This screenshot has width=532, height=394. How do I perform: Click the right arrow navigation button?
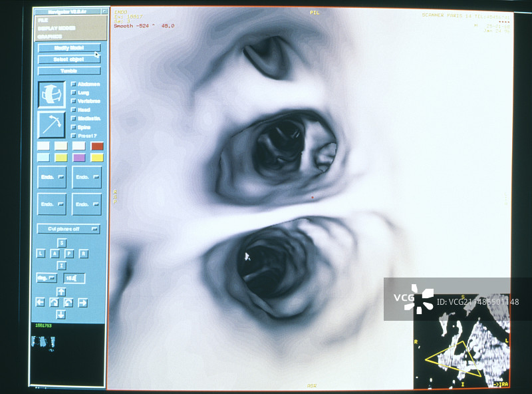tap(83, 303)
